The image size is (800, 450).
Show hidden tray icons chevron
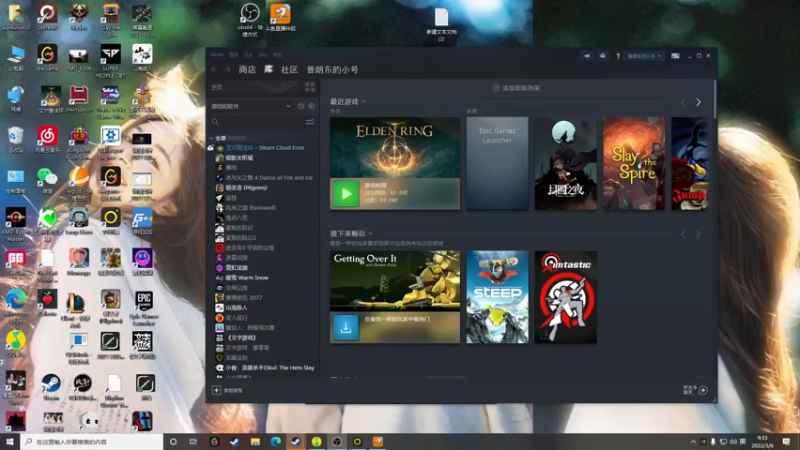[x=693, y=442]
